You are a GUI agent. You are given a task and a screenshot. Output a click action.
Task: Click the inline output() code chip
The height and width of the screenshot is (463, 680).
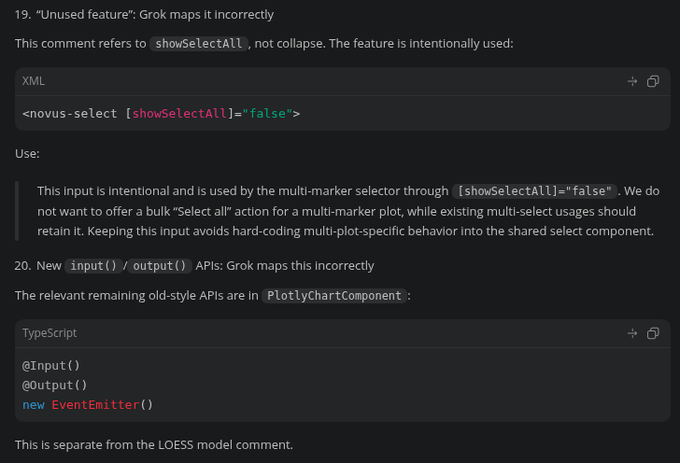pos(159,266)
